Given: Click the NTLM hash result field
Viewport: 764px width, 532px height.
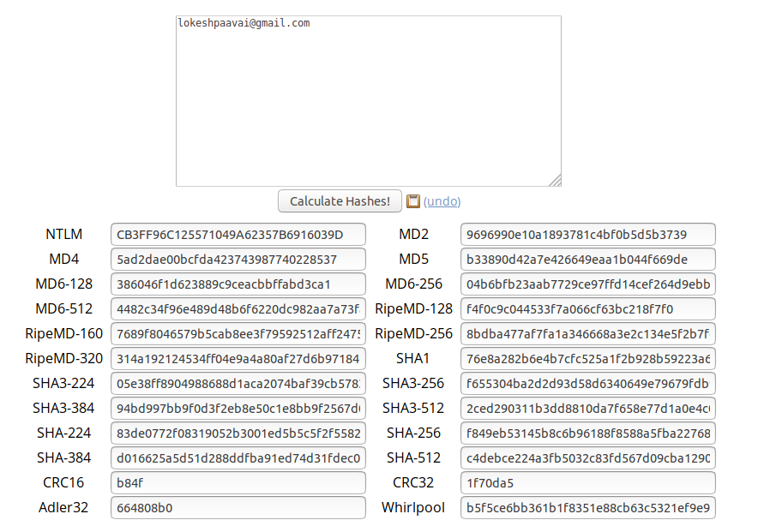Looking at the screenshot, I should (237, 234).
